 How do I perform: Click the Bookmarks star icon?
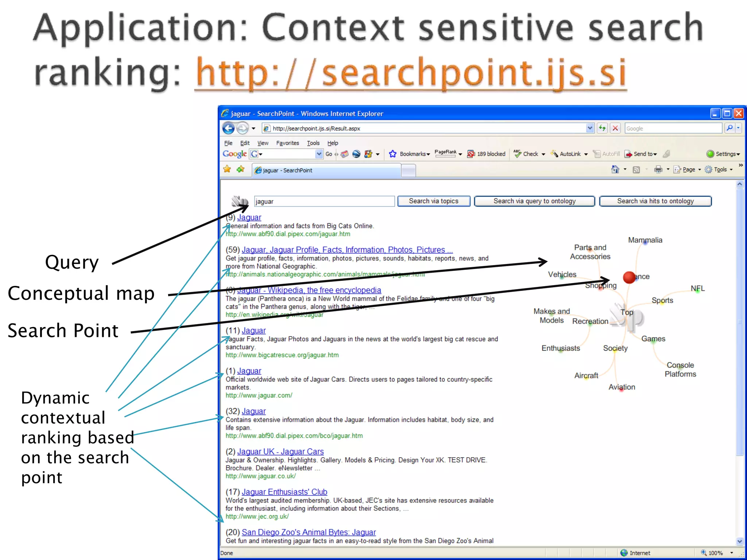(392, 154)
